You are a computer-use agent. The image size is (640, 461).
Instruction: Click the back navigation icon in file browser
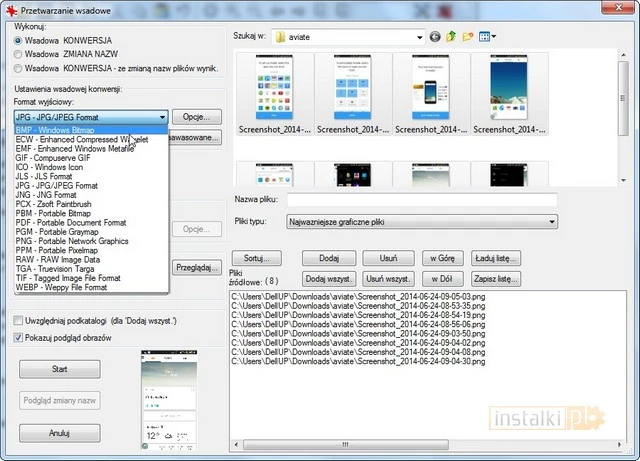pyautogui.click(x=435, y=37)
